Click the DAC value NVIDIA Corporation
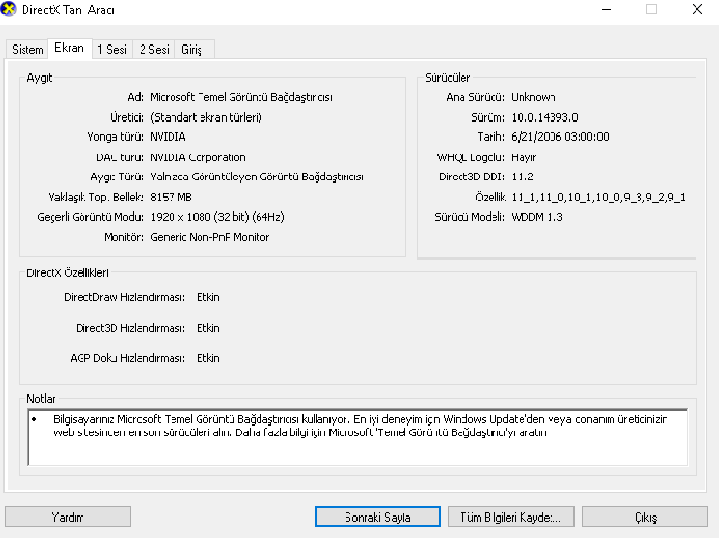Viewport: 719px width, 538px height. coord(198,157)
